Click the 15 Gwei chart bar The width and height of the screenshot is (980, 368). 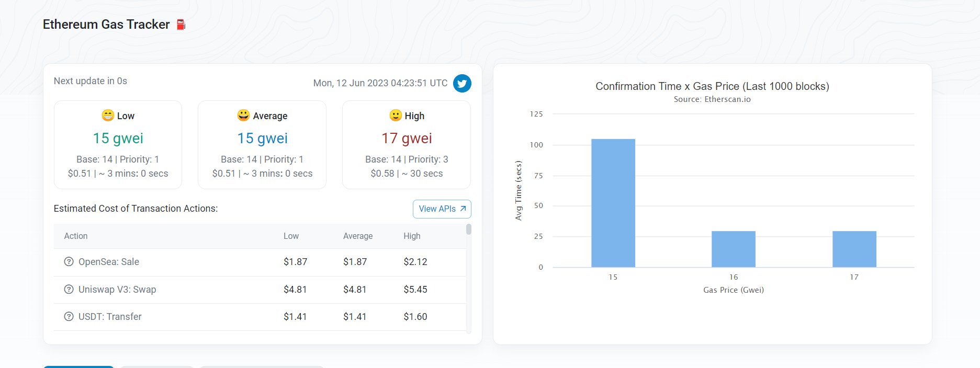[x=613, y=203]
